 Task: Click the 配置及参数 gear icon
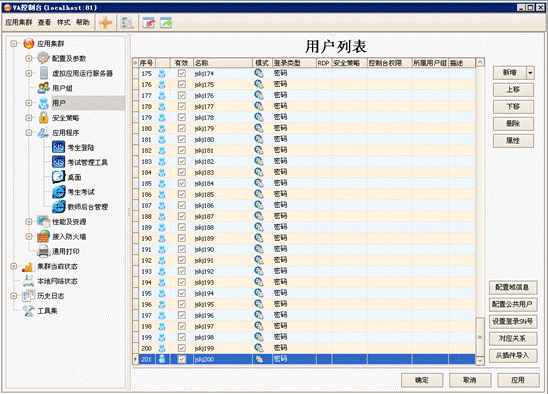pyautogui.click(x=43, y=58)
